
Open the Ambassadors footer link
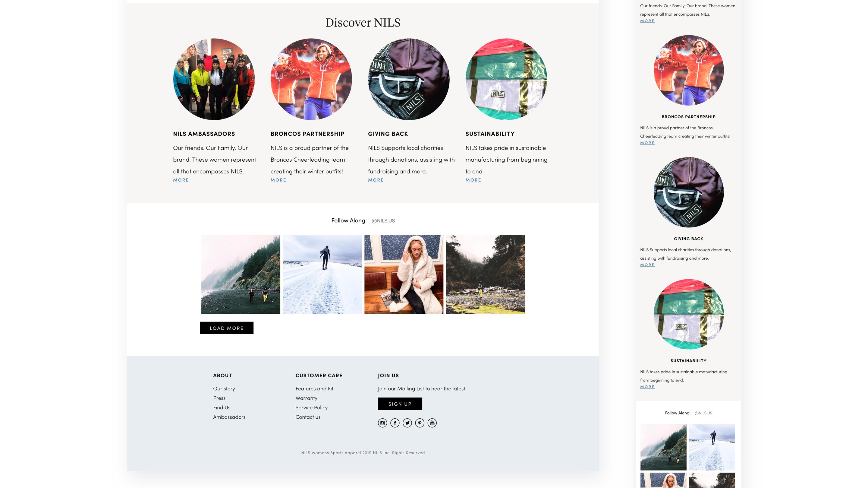click(x=229, y=417)
